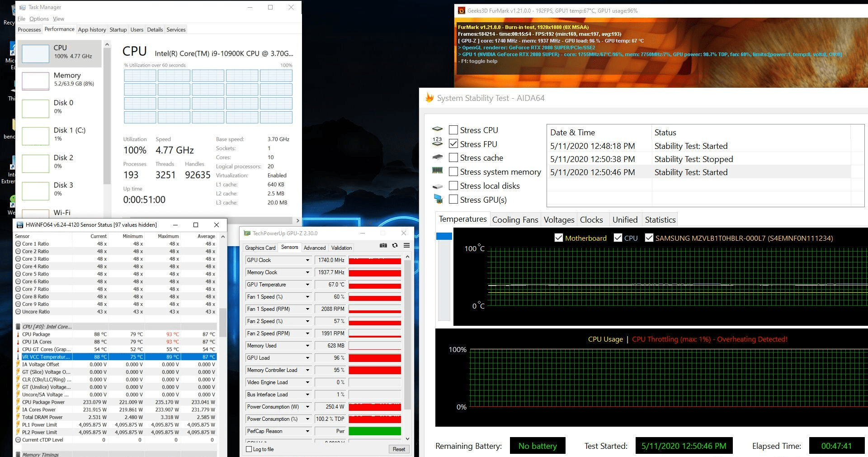
Task: Open the GPU Clock sensor dropdown
Action: [307, 260]
